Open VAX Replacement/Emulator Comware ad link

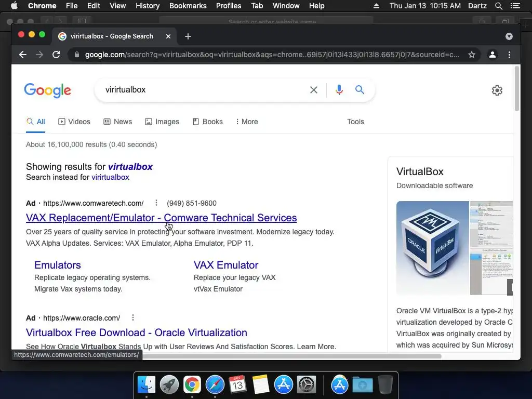(162, 218)
